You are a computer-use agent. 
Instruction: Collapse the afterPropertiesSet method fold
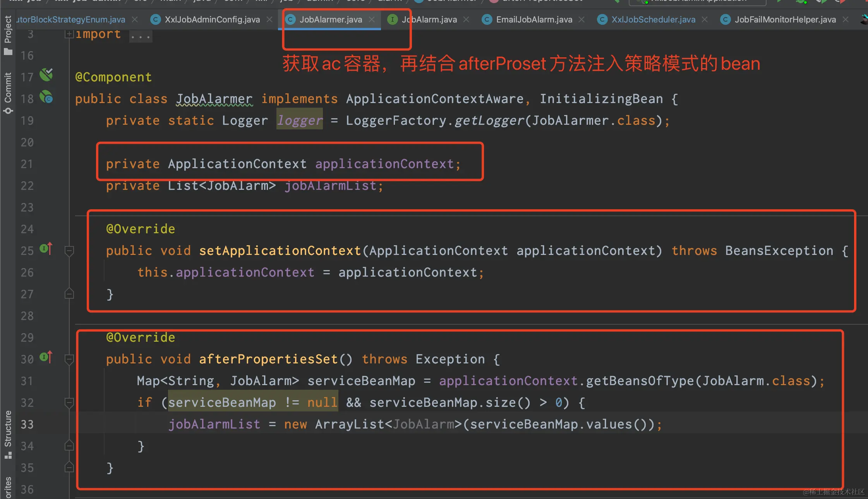click(x=69, y=360)
